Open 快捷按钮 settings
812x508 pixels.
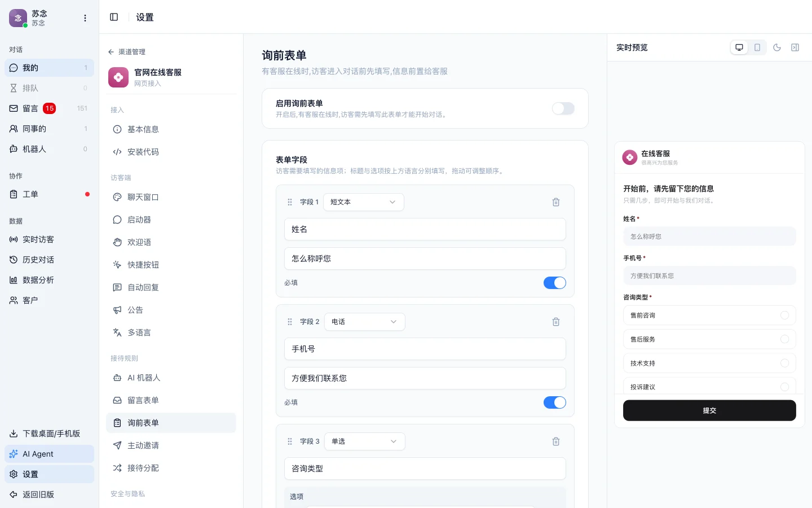click(x=171, y=265)
